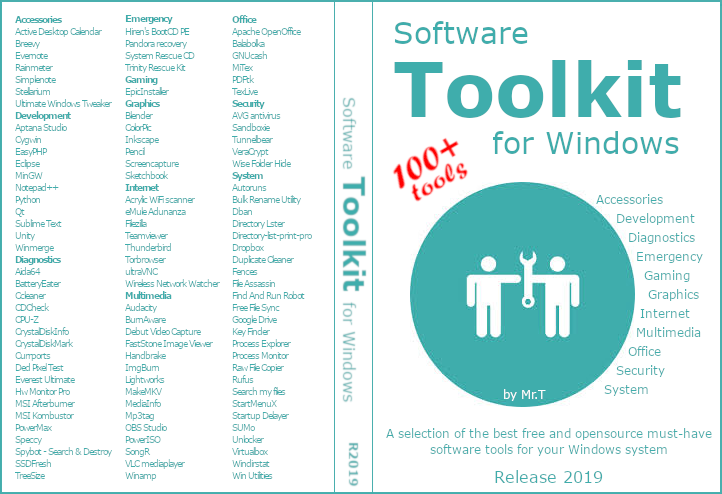Select the "EpicInstaller" entry
The image size is (722, 494).
(147, 92)
